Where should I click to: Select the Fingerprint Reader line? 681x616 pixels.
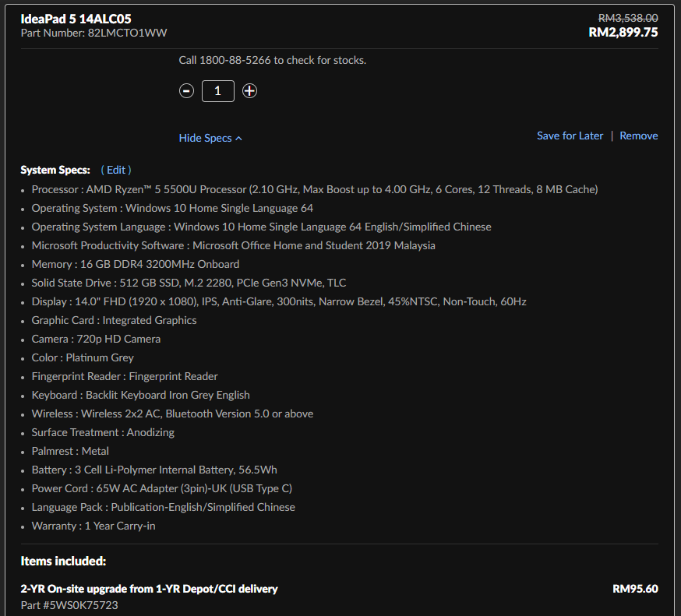[x=125, y=376]
